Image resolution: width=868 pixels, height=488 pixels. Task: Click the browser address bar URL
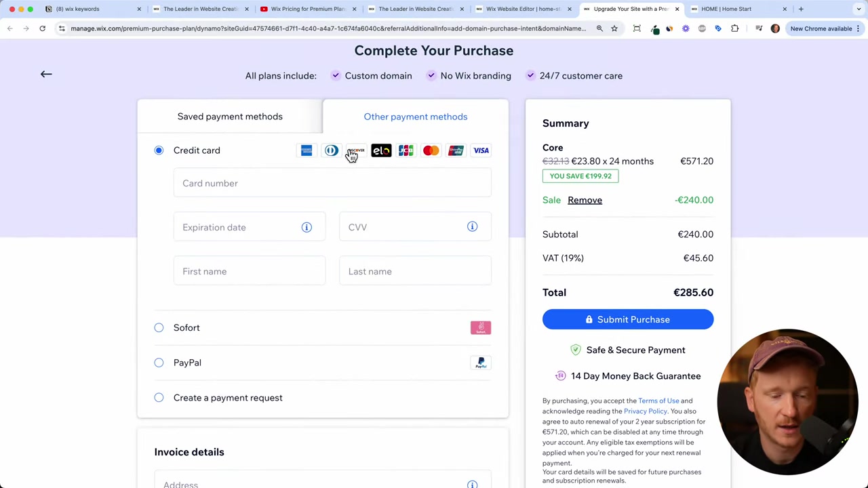(x=328, y=28)
